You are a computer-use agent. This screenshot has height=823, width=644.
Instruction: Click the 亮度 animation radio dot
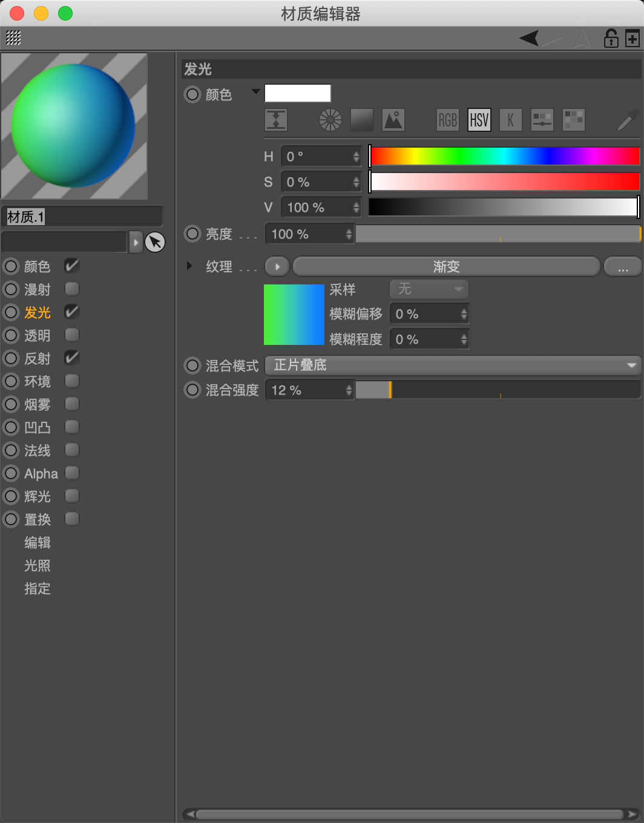pyautogui.click(x=192, y=234)
